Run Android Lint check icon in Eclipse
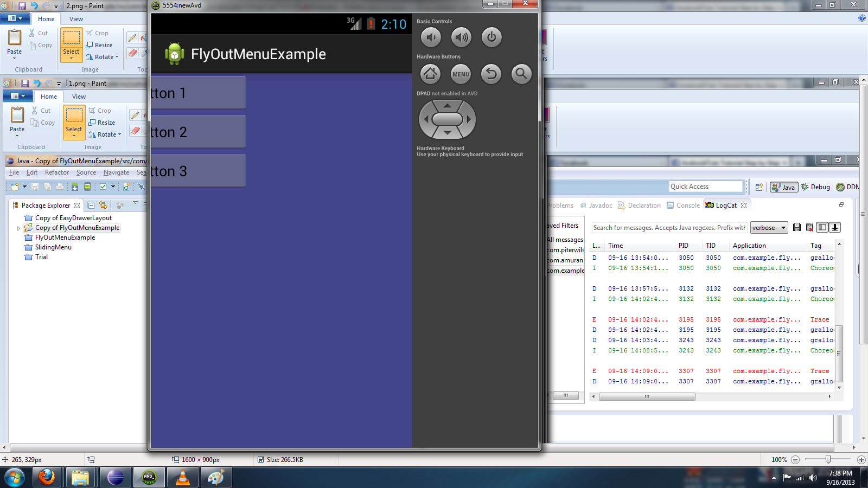The image size is (868, 488). (x=103, y=187)
